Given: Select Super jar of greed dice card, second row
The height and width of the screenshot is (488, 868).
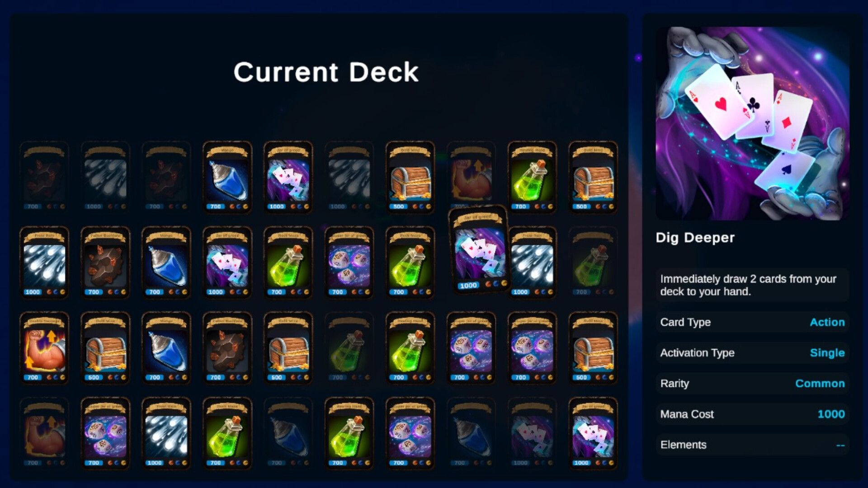Looking at the screenshot, I should [349, 263].
